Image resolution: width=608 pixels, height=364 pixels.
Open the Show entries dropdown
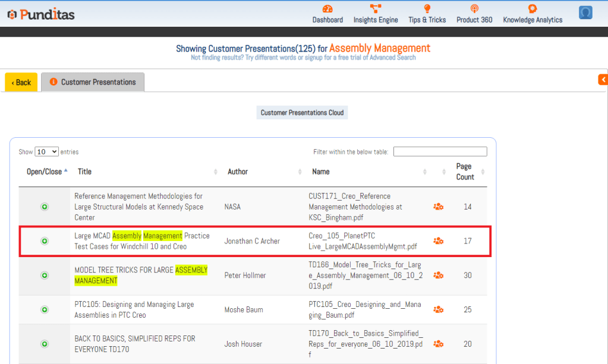[46, 152]
